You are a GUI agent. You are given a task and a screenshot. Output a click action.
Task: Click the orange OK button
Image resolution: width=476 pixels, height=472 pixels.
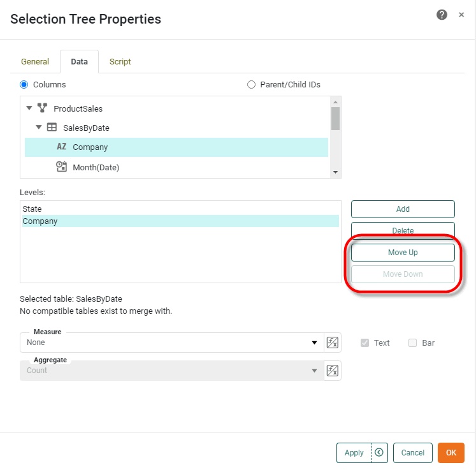[x=451, y=453]
